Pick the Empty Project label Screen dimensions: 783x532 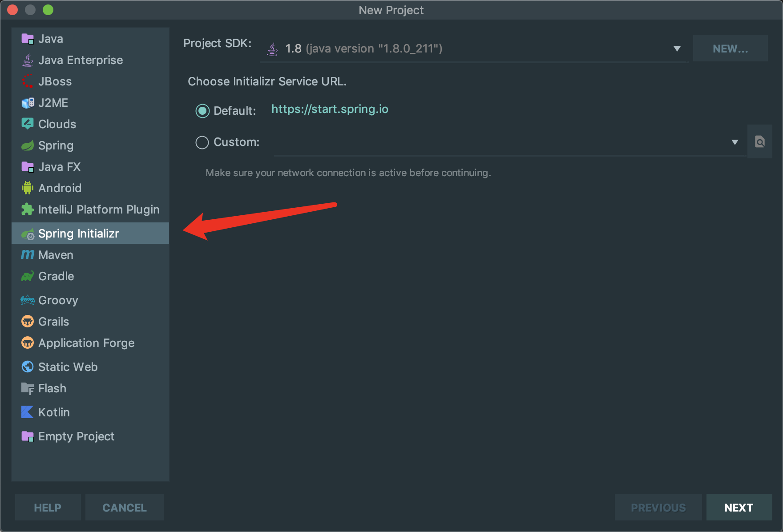point(76,436)
